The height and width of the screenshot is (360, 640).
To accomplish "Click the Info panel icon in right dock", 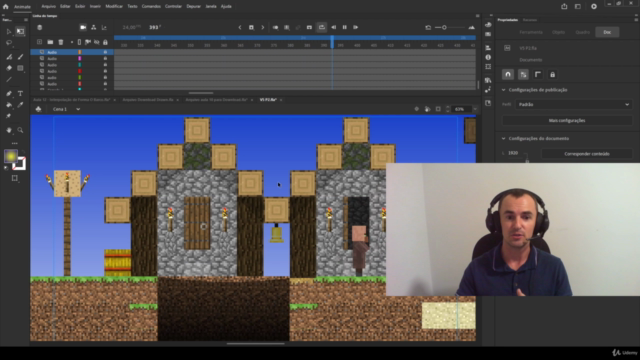I will point(488,58).
